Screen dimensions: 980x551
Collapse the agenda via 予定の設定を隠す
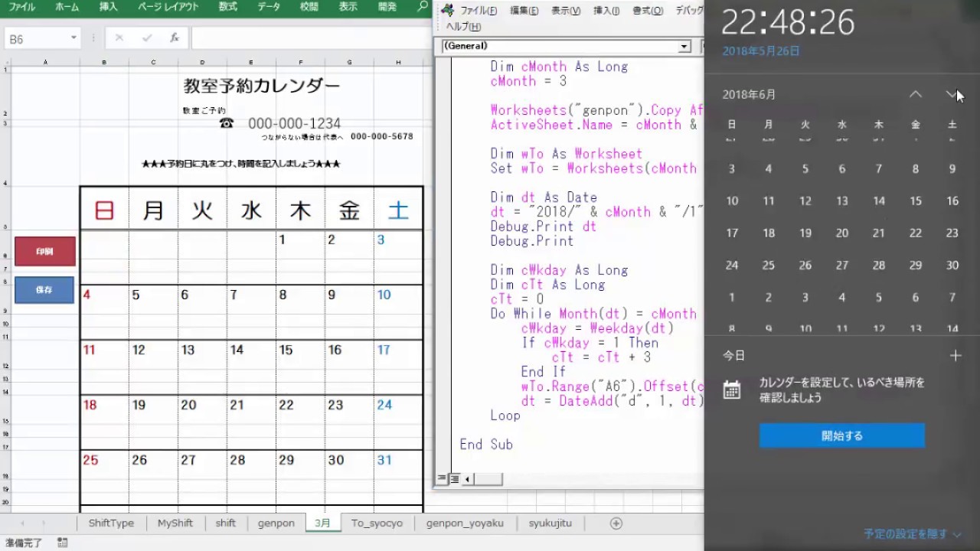(x=913, y=534)
